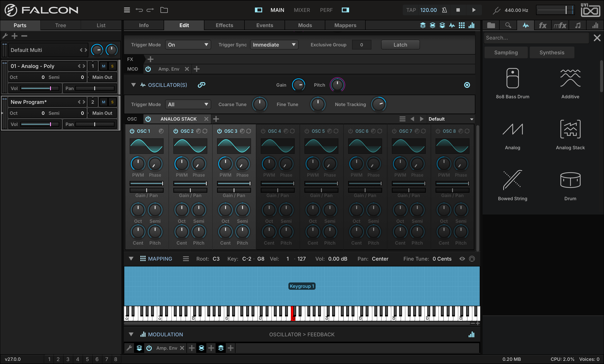Collapse the MAPPING section

pyautogui.click(x=131, y=259)
